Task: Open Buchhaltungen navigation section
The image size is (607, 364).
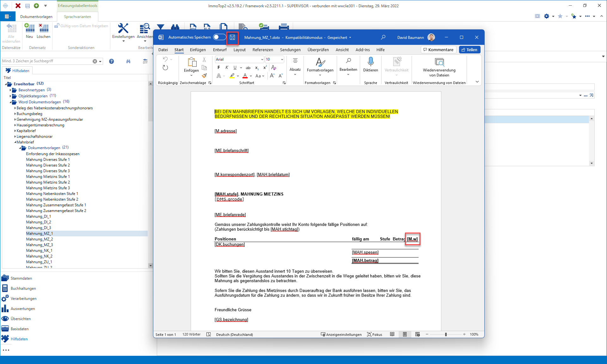Action: 23,288
